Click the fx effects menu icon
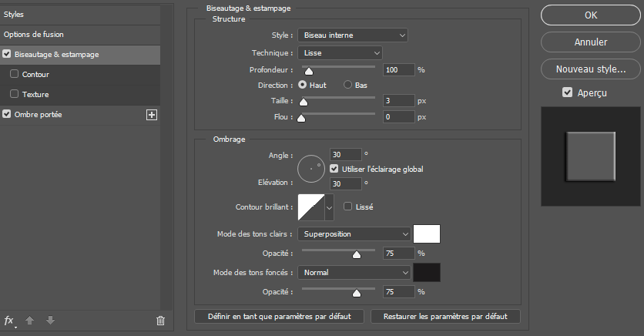The width and height of the screenshot is (644, 336). tap(9, 321)
